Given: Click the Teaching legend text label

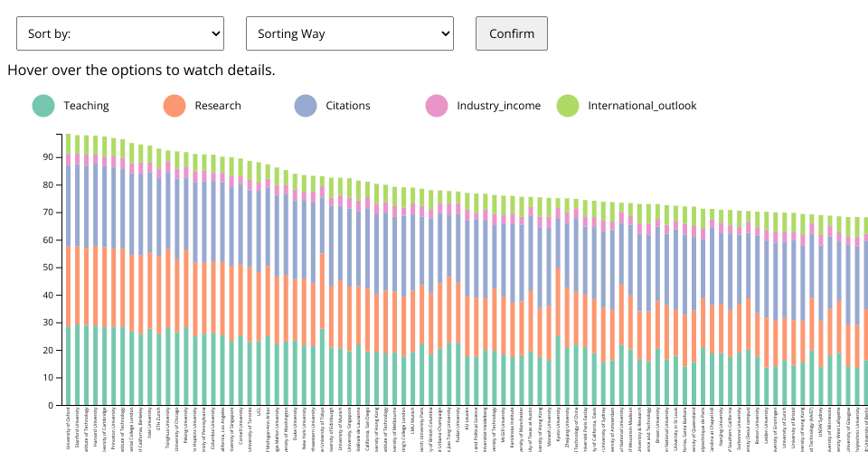Looking at the screenshot, I should pos(86,106).
